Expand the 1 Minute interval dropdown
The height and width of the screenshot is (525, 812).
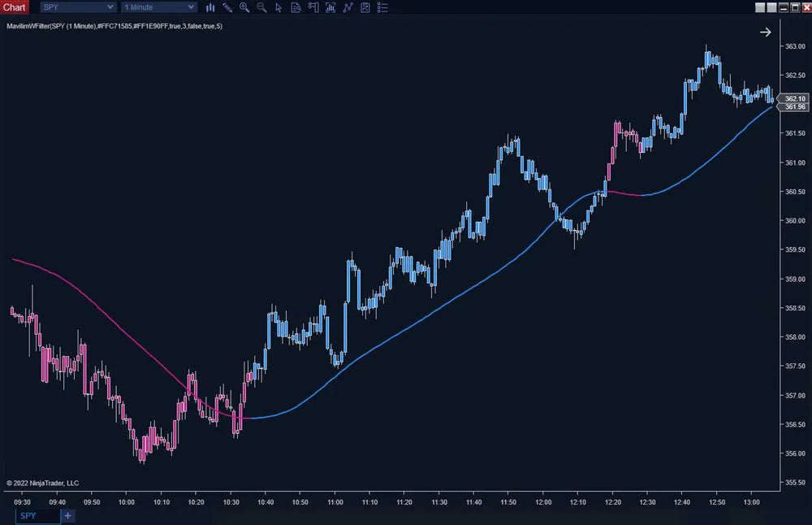pyautogui.click(x=159, y=7)
